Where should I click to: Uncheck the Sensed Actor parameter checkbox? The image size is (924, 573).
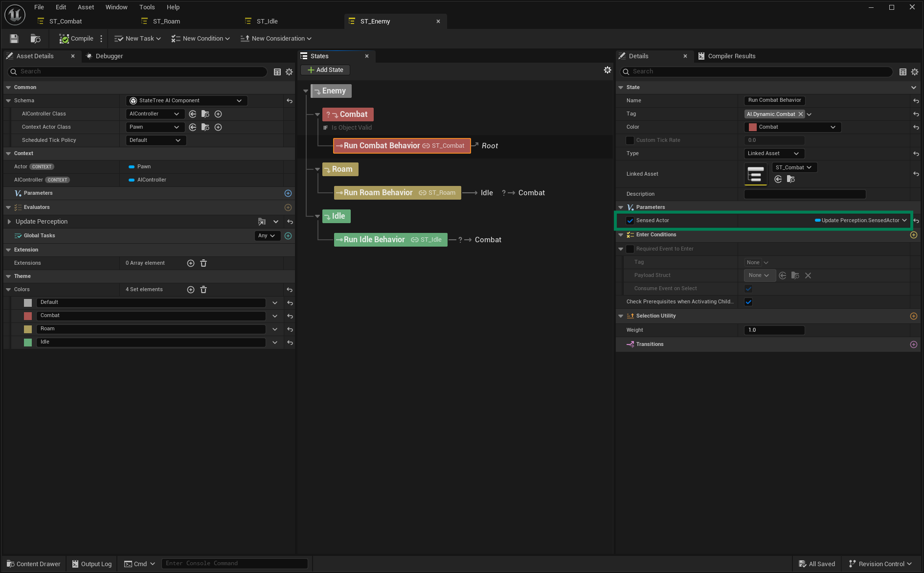[630, 221]
